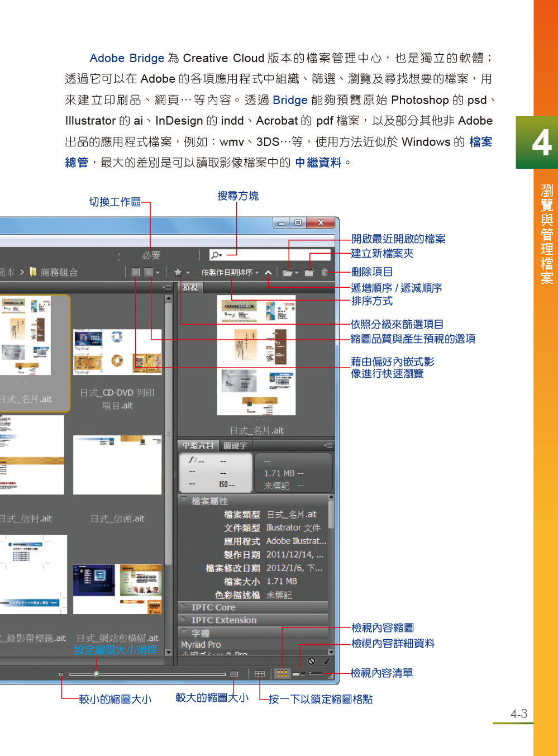The width and height of the screenshot is (558, 756).
Task: Click the smaller thumbnail size icon
Action: (61, 674)
